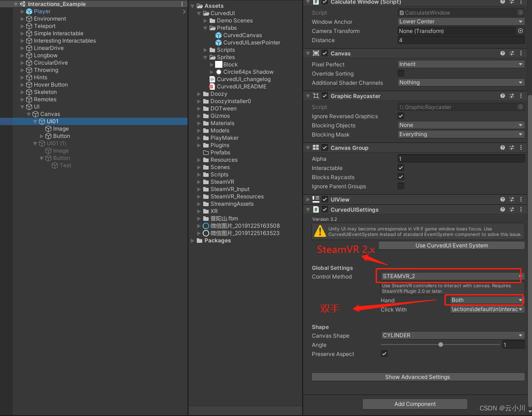Collapse the Prefabs folder in the Project panel

(x=205, y=27)
